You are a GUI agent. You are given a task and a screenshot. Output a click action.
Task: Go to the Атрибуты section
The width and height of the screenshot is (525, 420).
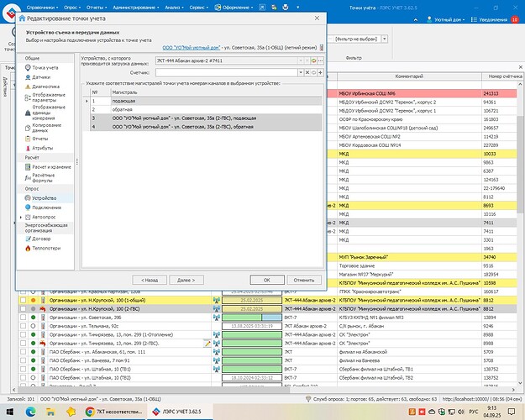click(43, 149)
